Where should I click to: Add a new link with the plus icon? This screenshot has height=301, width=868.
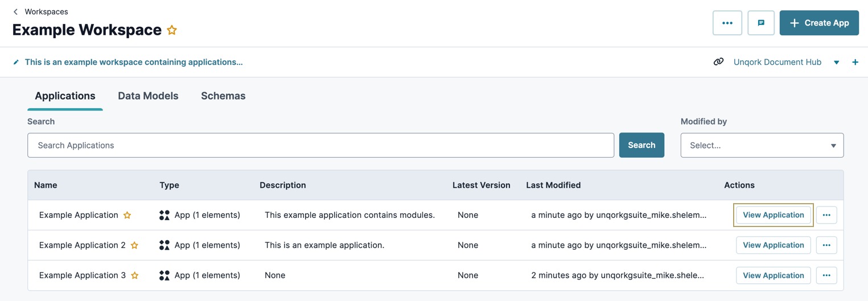point(855,62)
